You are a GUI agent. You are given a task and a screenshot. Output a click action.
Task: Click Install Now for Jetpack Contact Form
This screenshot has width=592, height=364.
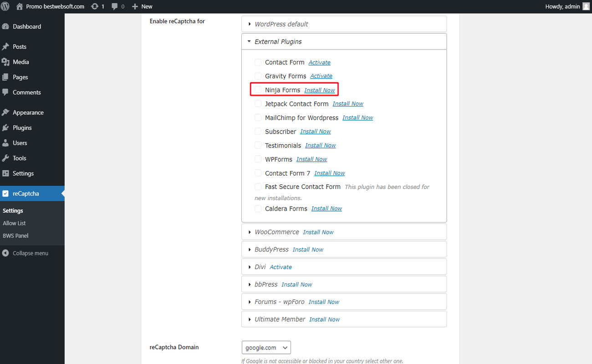coord(348,104)
